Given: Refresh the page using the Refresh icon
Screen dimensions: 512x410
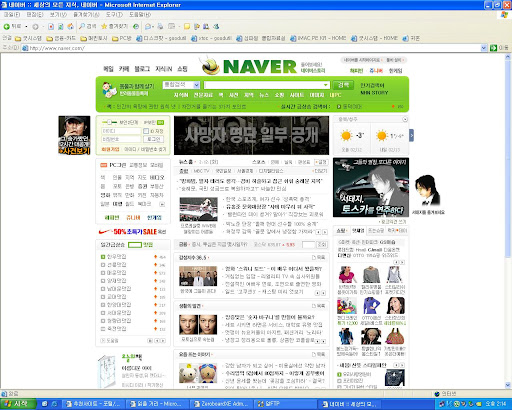Looking at the screenshot, I should pyautogui.click(x=61, y=26).
